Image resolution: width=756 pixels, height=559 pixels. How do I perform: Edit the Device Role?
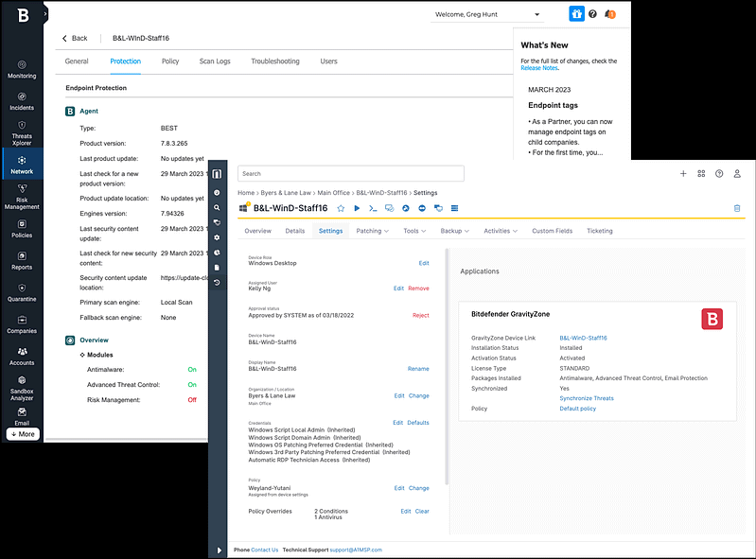424,263
